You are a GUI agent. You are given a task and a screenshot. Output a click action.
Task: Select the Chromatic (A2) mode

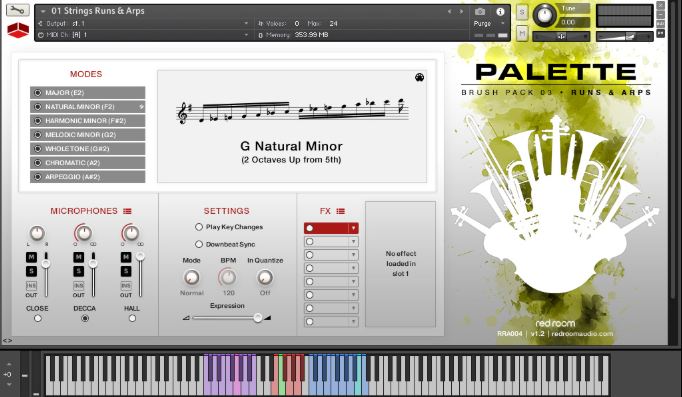pyautogui.click(x=87, y=163)
